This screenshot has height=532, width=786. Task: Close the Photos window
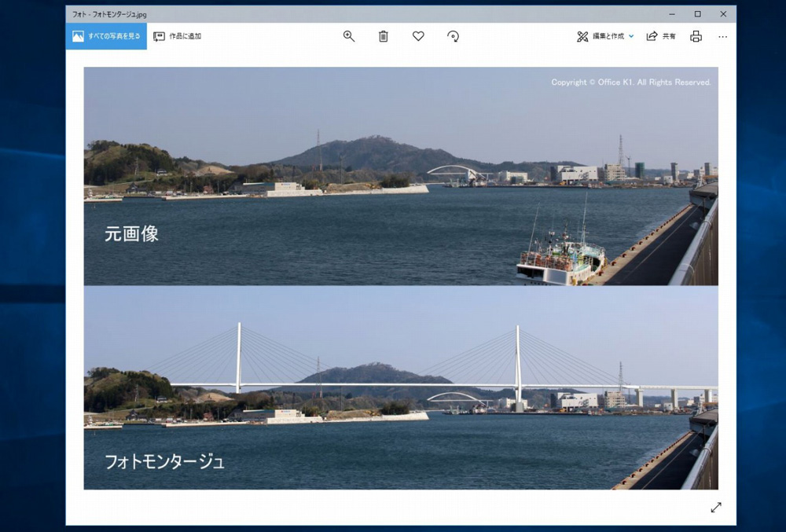point(723,14)
